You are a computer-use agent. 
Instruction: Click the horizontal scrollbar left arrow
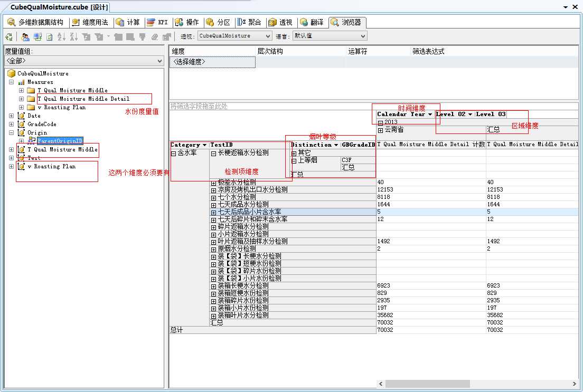tap(381, 384)
